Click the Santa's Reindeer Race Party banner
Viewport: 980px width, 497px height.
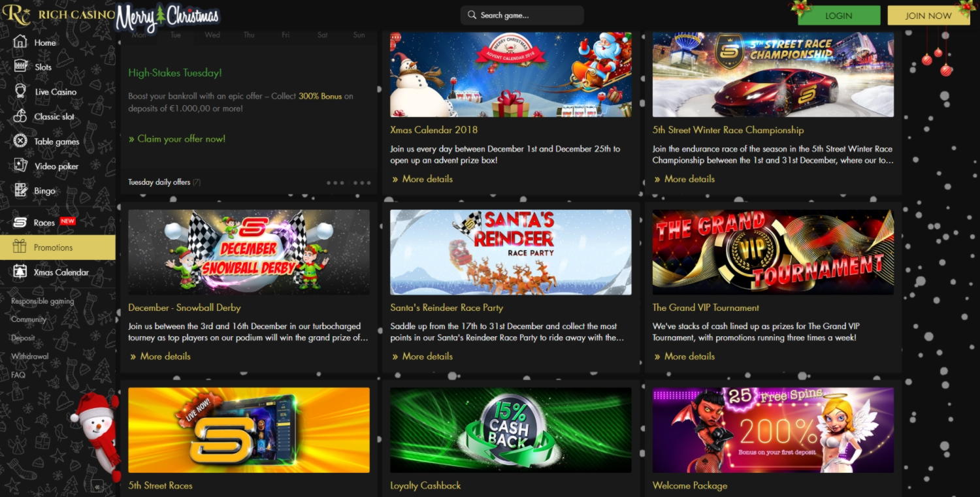(510, 252)
